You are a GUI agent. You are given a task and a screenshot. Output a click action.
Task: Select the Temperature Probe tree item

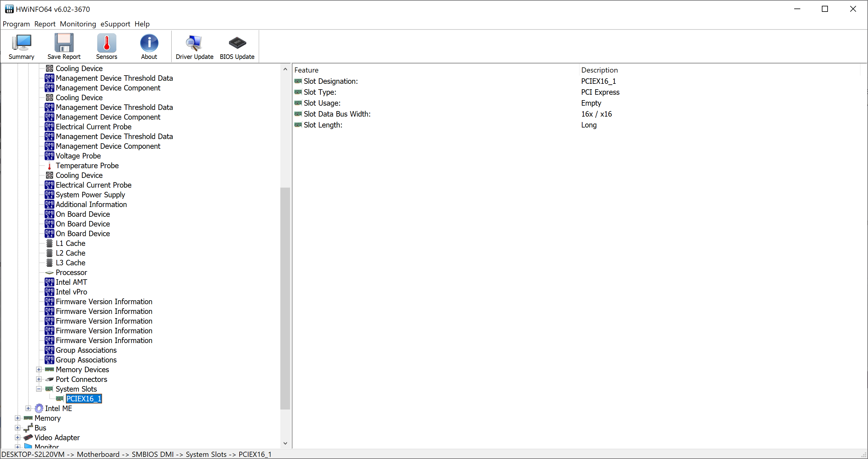click(x=87, y=165)
